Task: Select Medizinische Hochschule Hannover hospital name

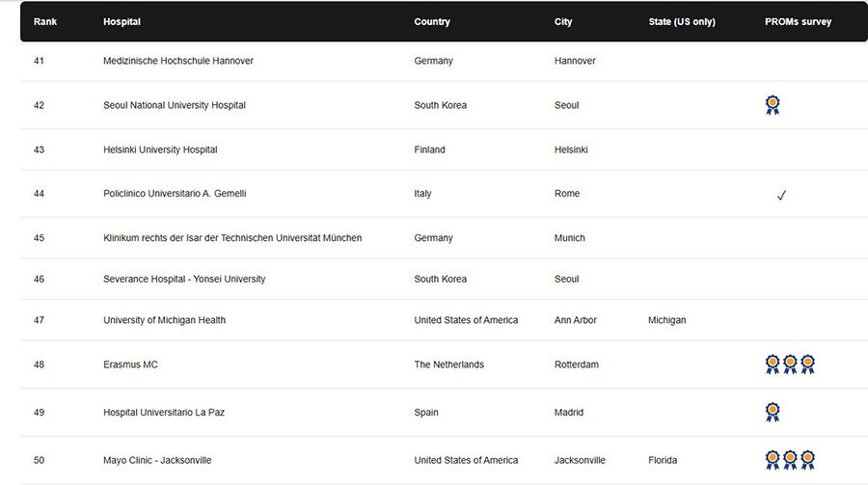Action: point(178,61)
